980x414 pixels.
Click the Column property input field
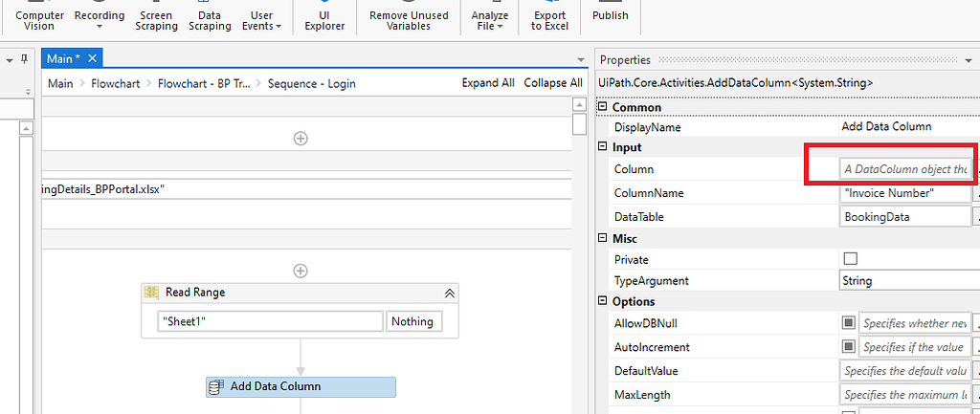(x=904, y=169)
